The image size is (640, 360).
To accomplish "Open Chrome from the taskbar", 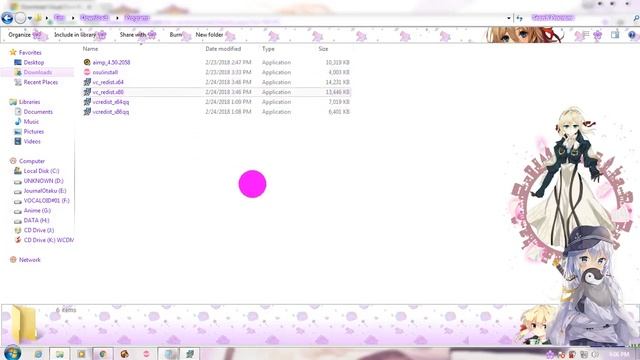I will [103, 354].
